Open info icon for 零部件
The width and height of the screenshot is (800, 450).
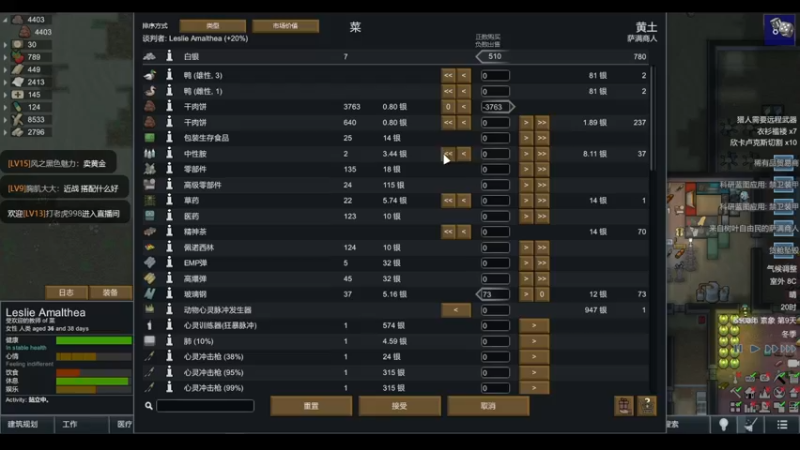click(x=169, y=169)
